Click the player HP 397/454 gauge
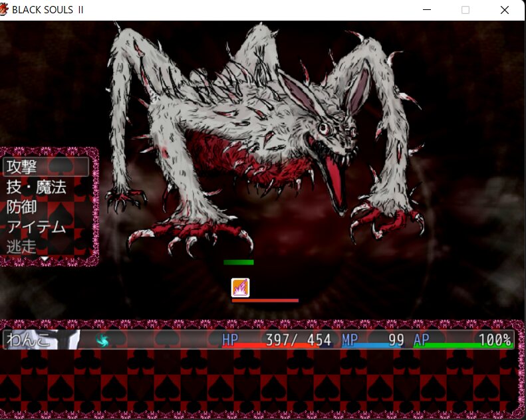The width and height of the screenshot is (526, 420). point(277,340)
